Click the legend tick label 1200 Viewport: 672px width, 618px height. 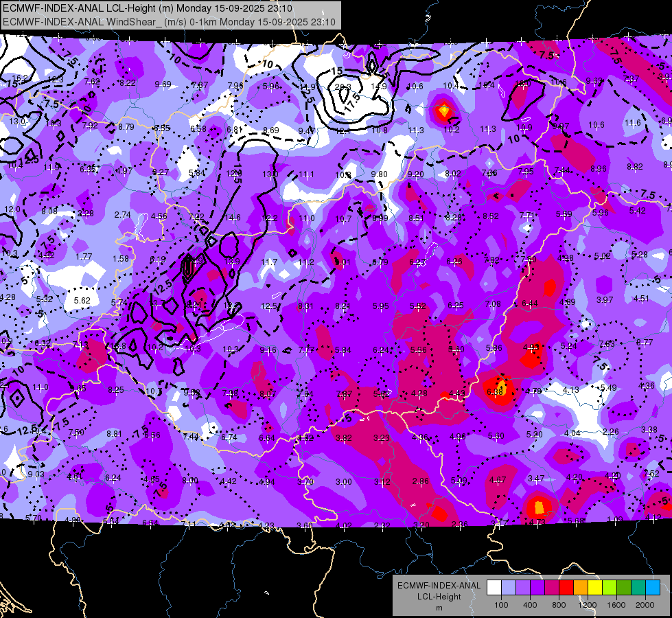tap(587, 605)
